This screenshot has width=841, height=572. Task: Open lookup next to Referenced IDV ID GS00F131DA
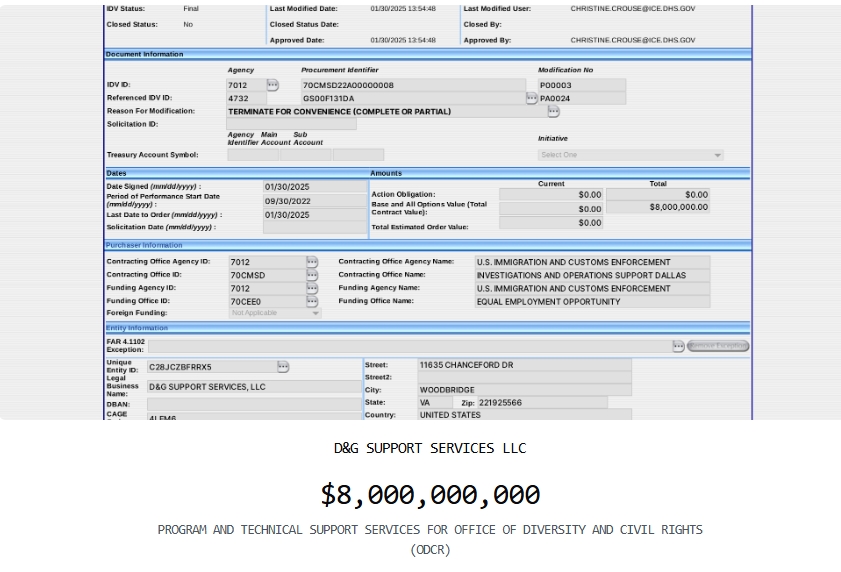coord(532,98)
